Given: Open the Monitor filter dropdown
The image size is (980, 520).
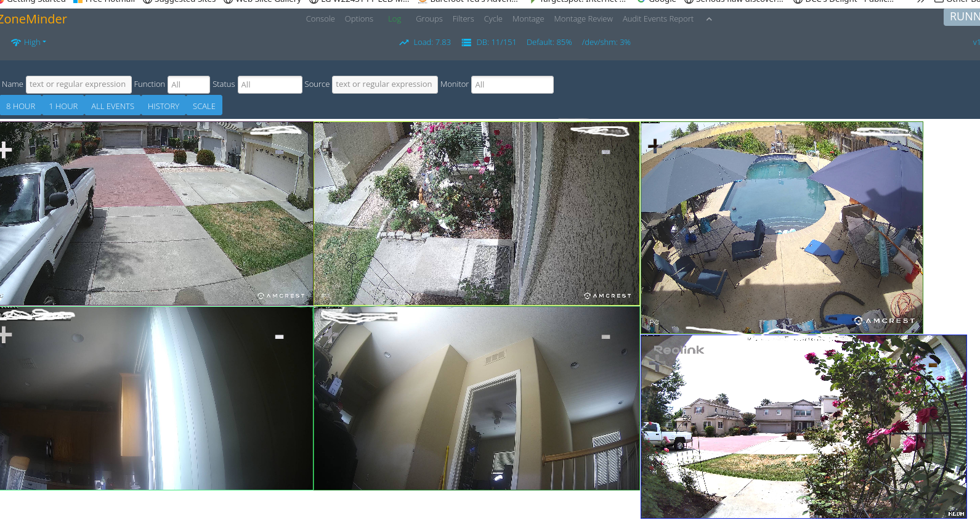Looking at the screenshot, I should click(x=512, y=84).
